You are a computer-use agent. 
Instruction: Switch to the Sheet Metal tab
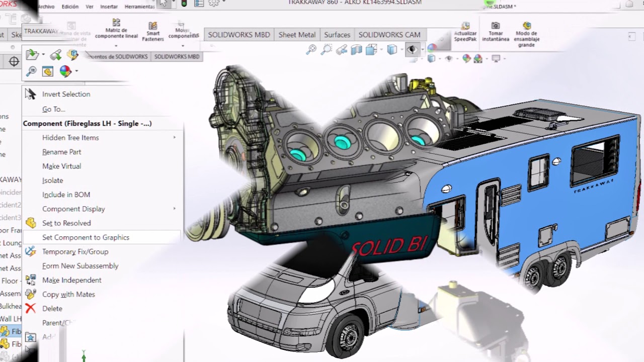click(x=297, y=35)
